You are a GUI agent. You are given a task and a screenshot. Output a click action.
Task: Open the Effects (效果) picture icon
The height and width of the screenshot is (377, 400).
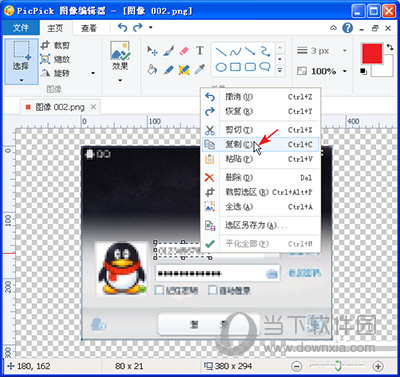click(120, 50)
